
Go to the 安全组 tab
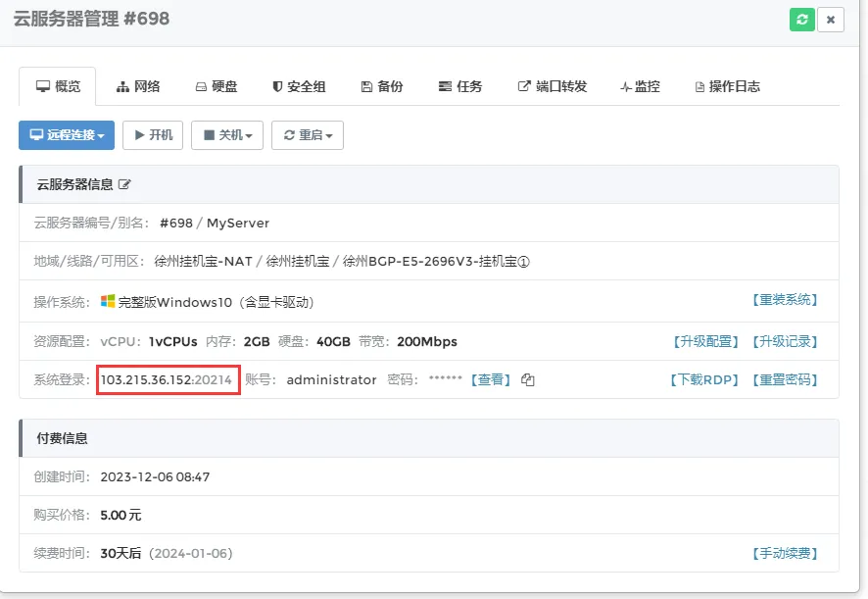pos(299,86)
